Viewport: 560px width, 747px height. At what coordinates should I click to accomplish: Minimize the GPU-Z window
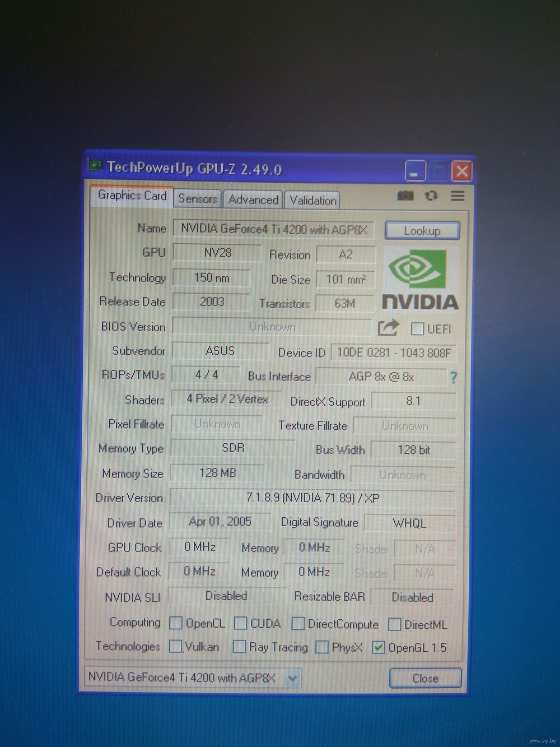[415, 171]
